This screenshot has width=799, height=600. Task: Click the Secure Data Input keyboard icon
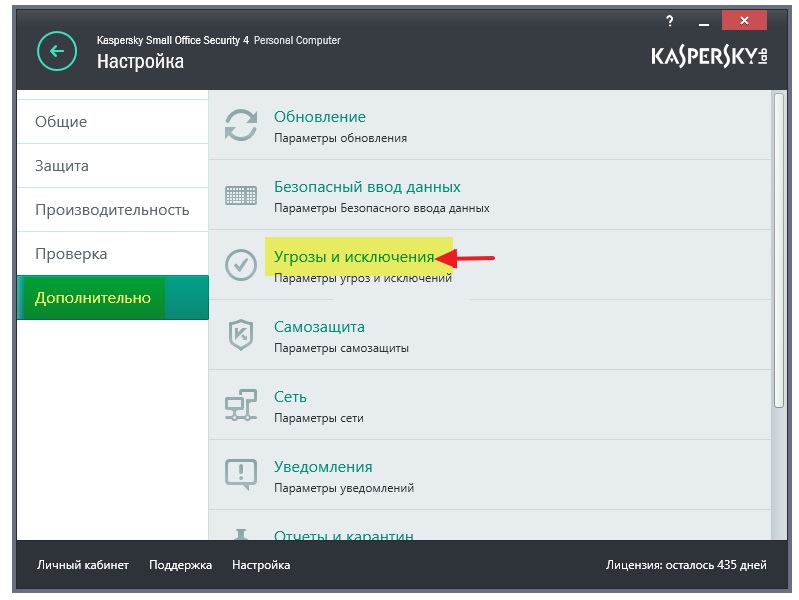[x=241, y=195]
